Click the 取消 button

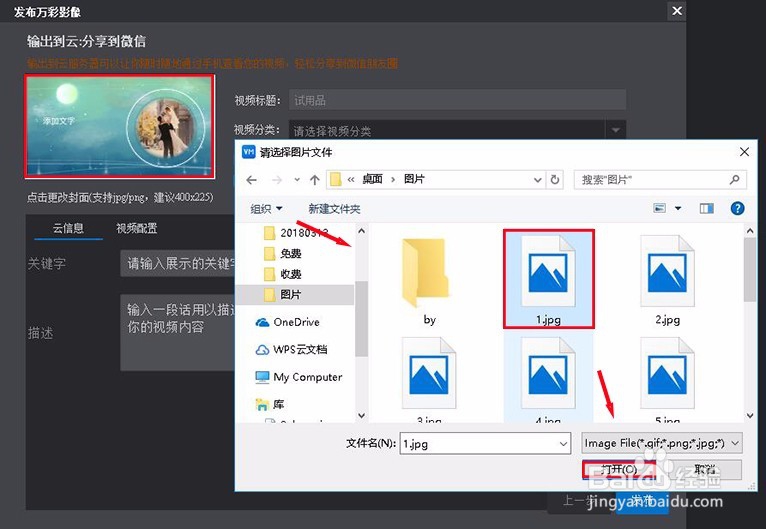click(705, 469)
